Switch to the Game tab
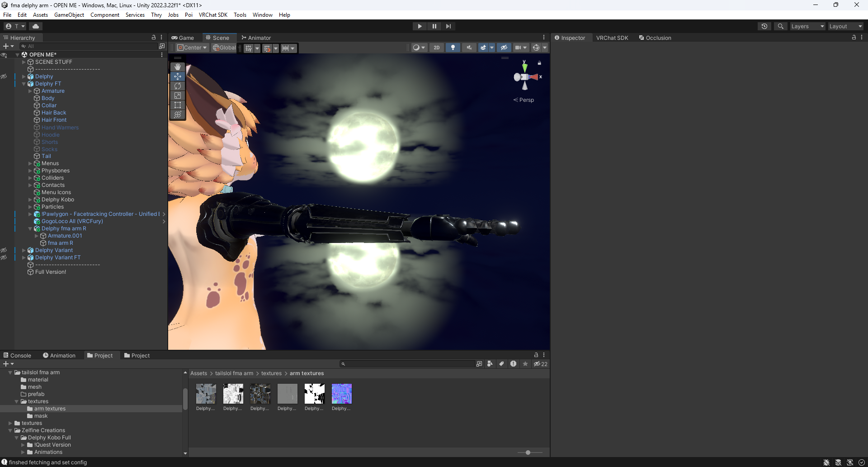 [x=183, y=38]
